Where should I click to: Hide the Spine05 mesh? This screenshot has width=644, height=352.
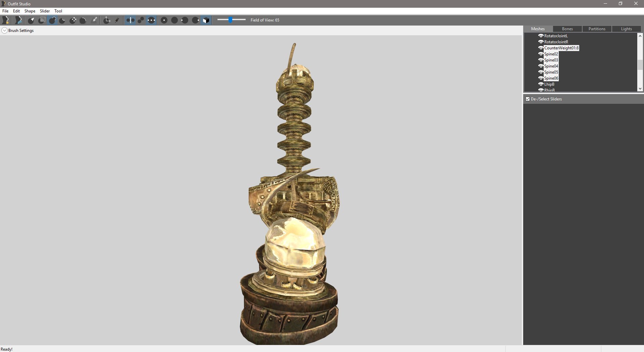click(541, 72)
